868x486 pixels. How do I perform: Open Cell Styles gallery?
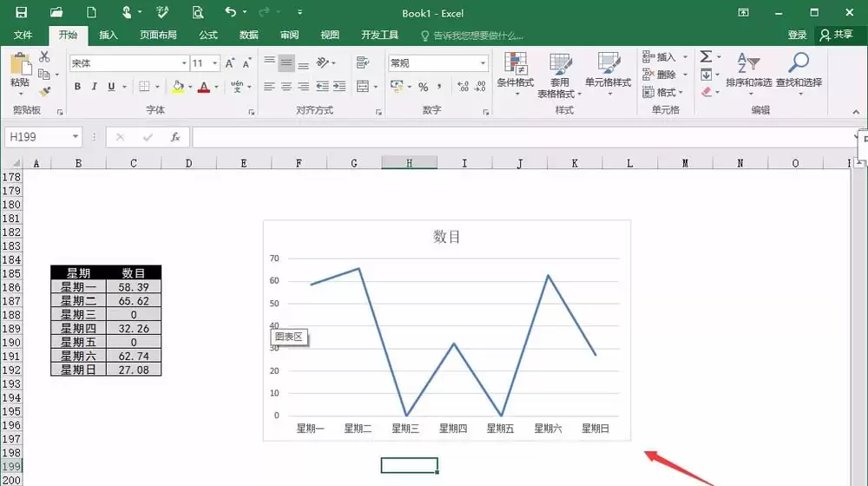[x=608, y=74]
